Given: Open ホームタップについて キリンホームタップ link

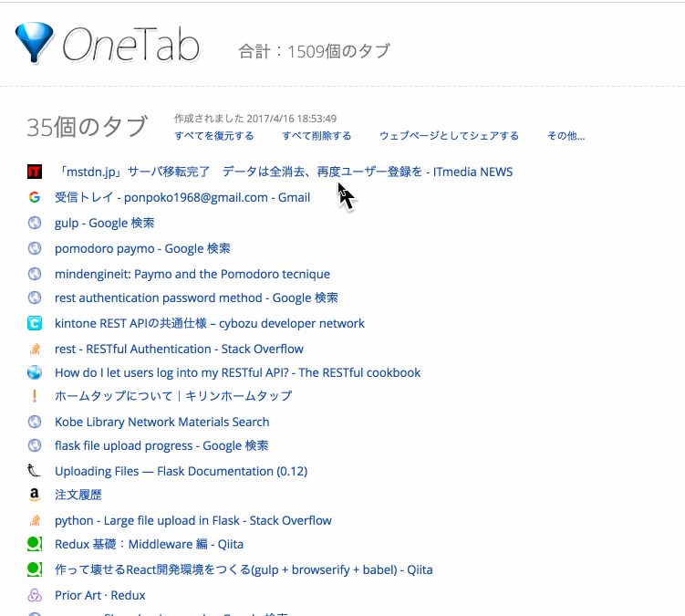Looking at the screenshot, I should coord(173,396).
